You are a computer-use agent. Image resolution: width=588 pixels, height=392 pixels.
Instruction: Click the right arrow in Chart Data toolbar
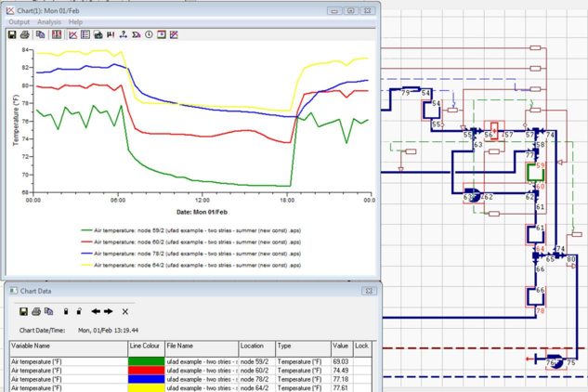(109, 311)
